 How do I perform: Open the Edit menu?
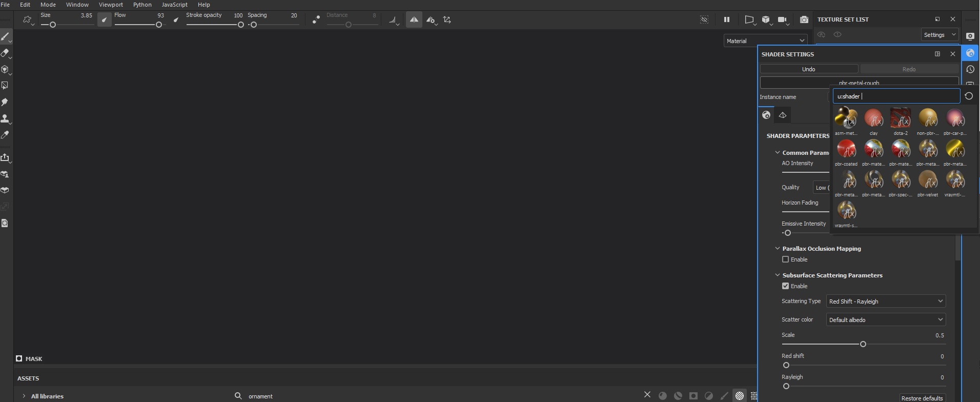click(x=25, y=5)
